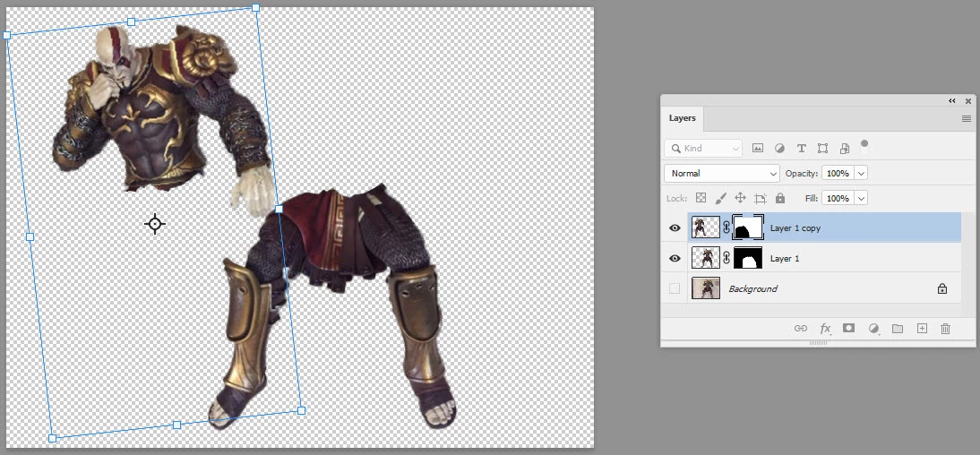Click the top-left corner transform handle
The image size is (980, 455).
coord(7,36)
